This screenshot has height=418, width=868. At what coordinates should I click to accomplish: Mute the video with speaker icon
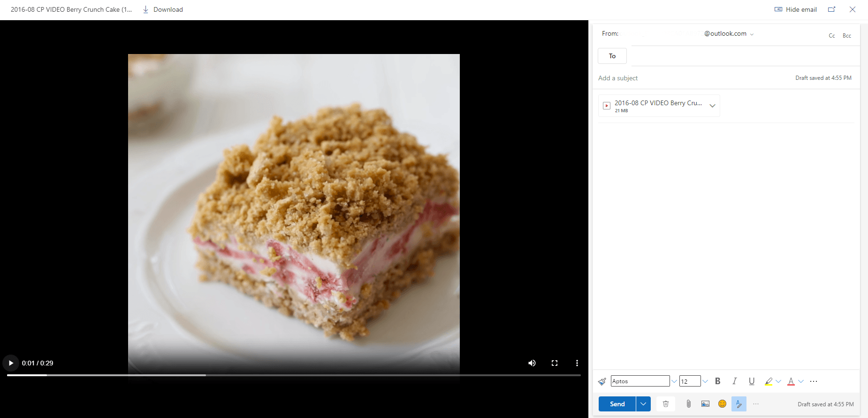pyautogui.click(x=532, y=363)
